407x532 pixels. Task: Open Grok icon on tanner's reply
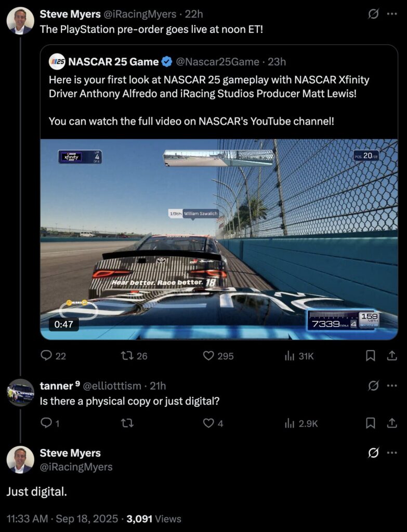click(x=373, y=386)
